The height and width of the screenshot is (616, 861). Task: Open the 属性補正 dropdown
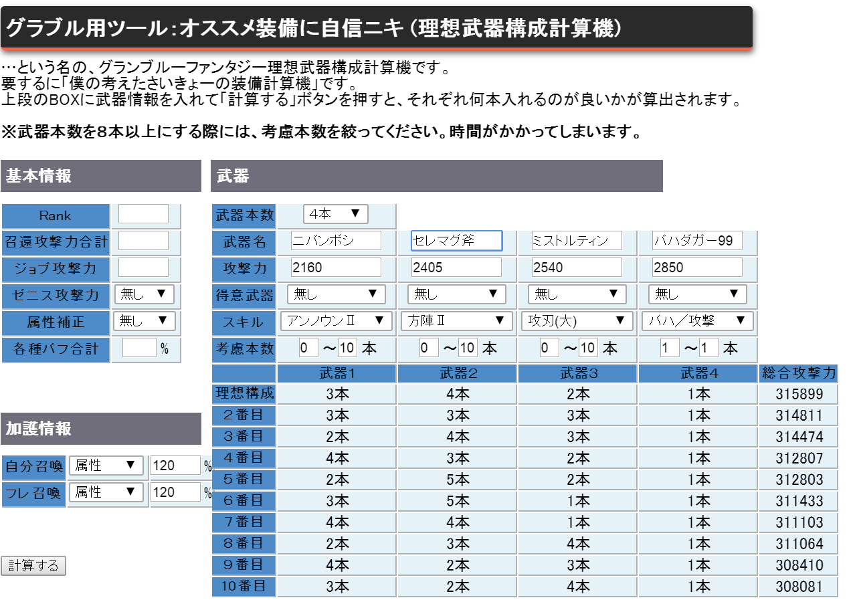145,321
